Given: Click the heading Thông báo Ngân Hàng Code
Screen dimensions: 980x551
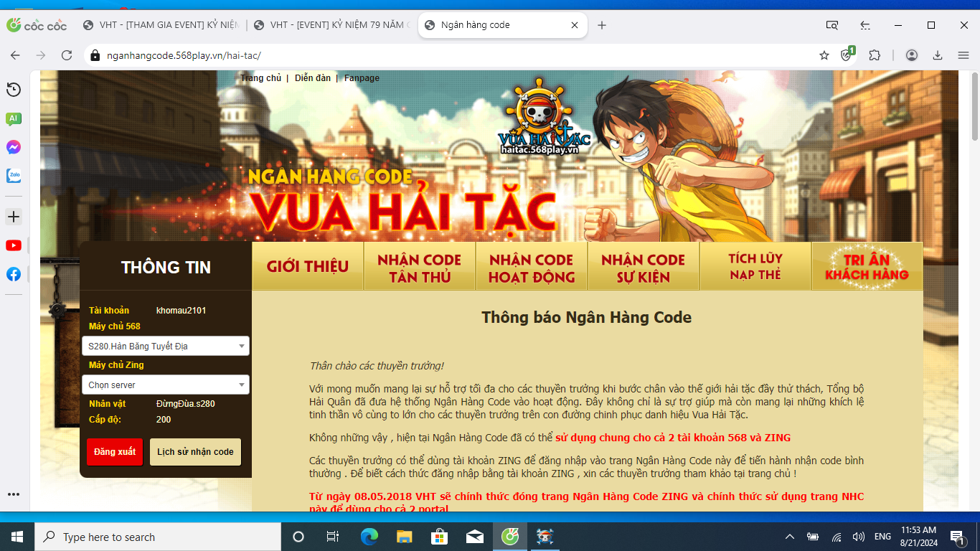Looking at the screenshot, I should click(x=587, y=317).
